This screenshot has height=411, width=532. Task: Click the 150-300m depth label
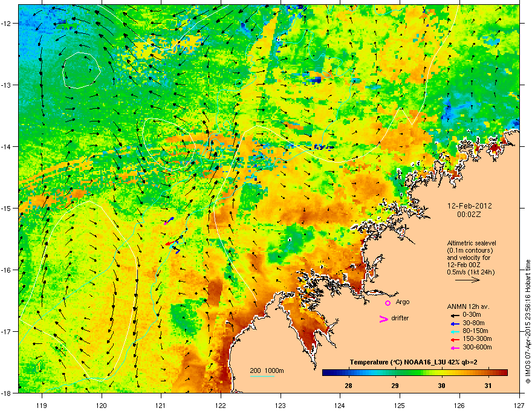(x=477, y=338)
